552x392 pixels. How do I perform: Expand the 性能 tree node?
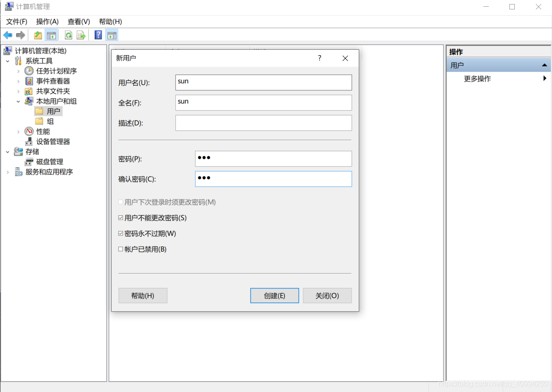(x=18, y=131)
